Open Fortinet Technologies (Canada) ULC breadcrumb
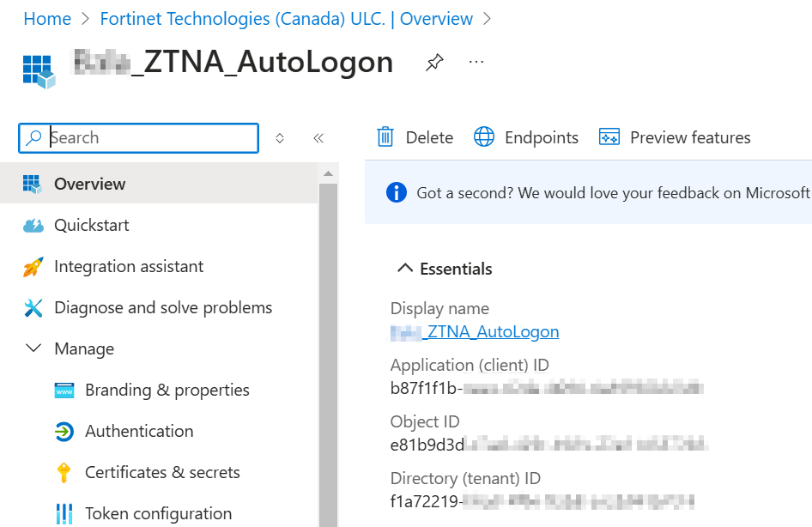The image size is (812, 527). pos(286,18)
